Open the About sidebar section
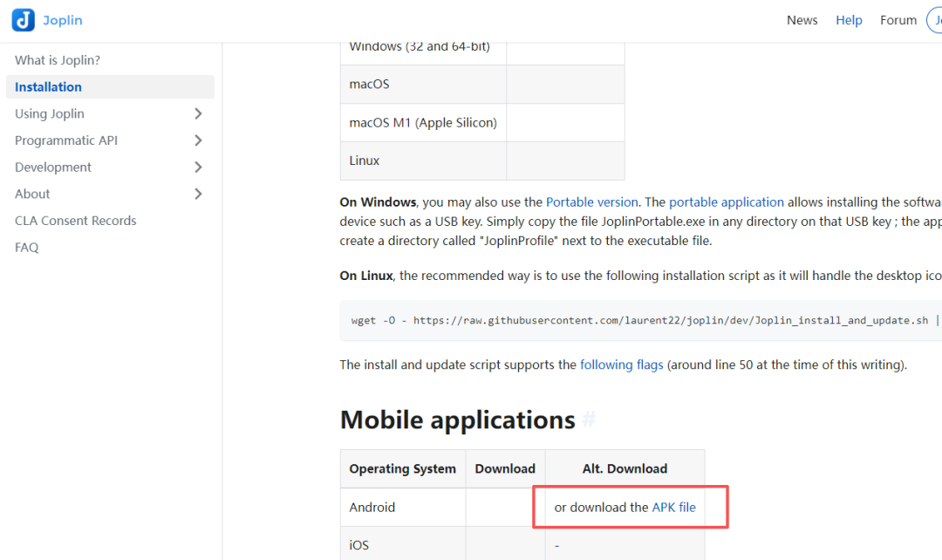 [x=32, y=194]
